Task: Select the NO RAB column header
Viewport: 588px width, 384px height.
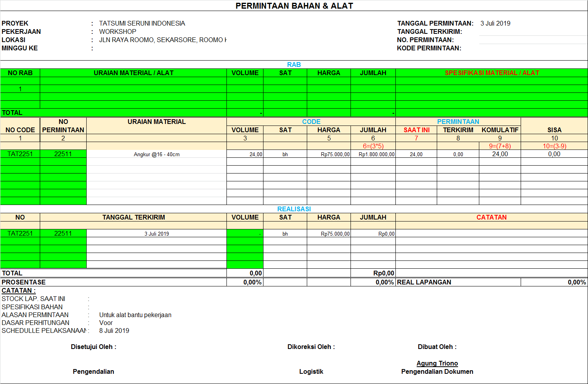Action: click(20, 73)
